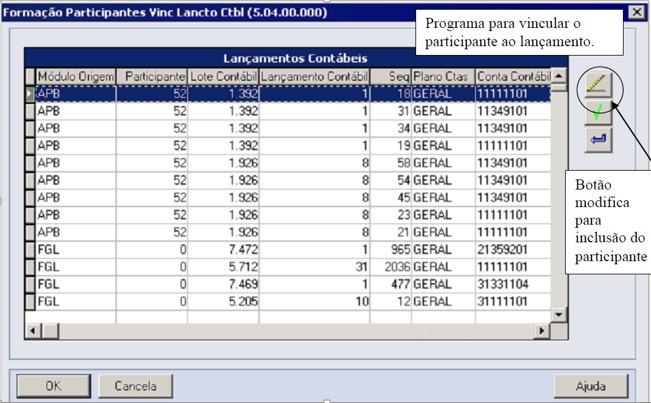Click the Participante column header
The image size is (651, 403).
pyautogui.click(x=152, y=76)
